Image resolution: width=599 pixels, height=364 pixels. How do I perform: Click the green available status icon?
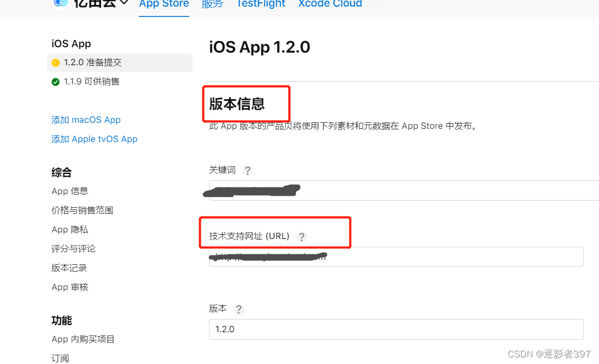tap(55, 82)
